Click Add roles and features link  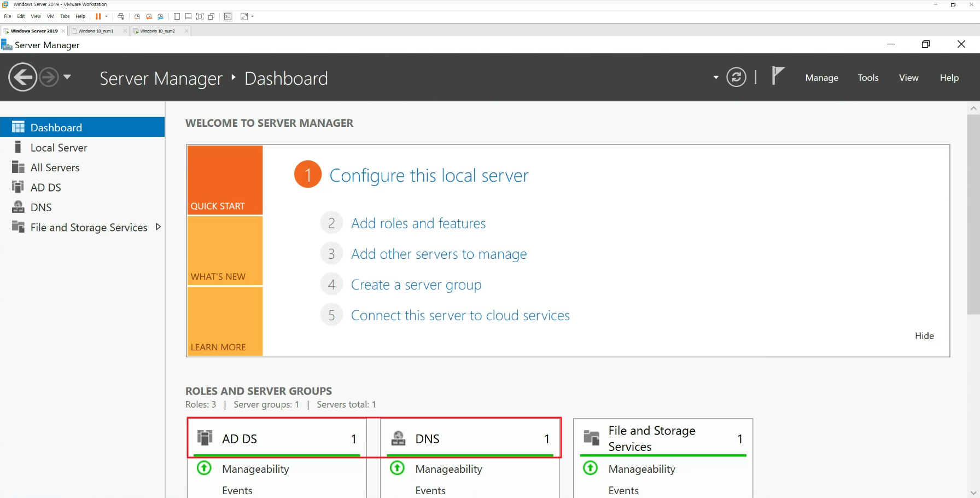point(418,223)
